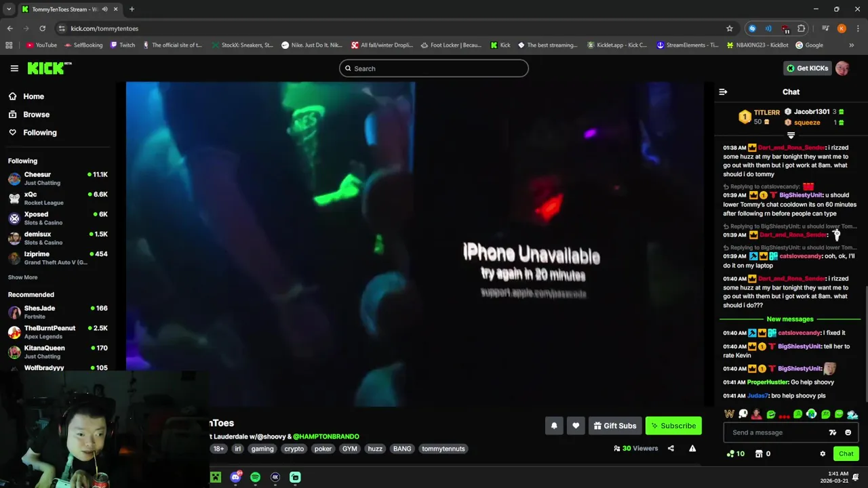Select the gaming tag

pos(262,449)
